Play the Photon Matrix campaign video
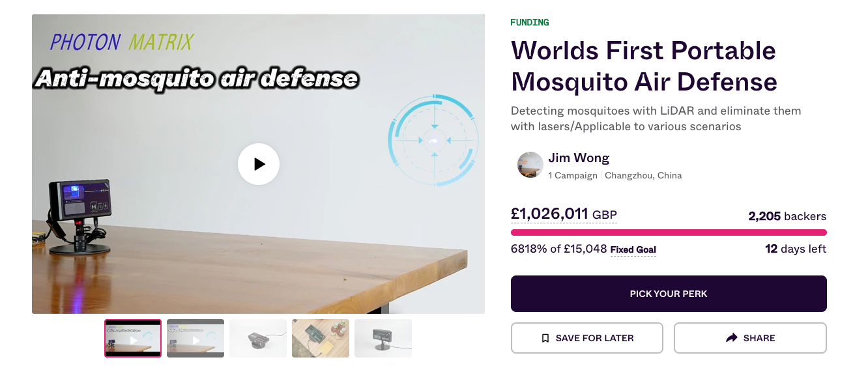The height and width of the screenshot is (379, 868). pos(259,164)
